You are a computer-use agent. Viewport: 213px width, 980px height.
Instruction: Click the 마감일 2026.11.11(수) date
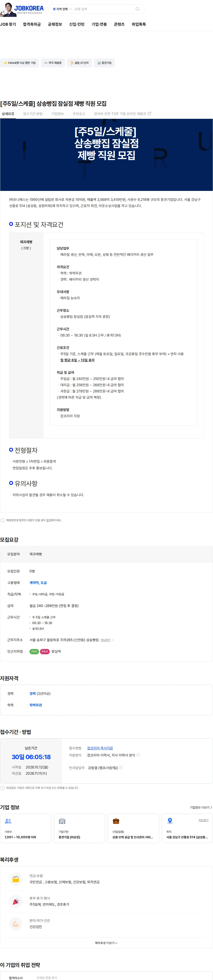click(x=36, y=773)
